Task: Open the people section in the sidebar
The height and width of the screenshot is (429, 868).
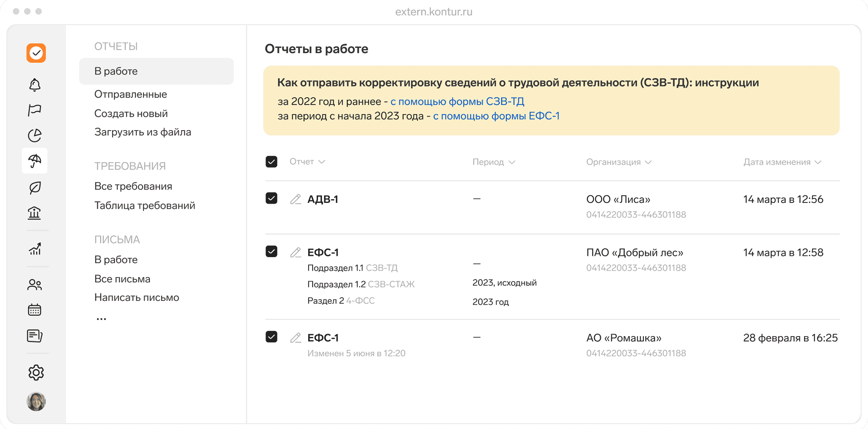Action: [35, 284]
